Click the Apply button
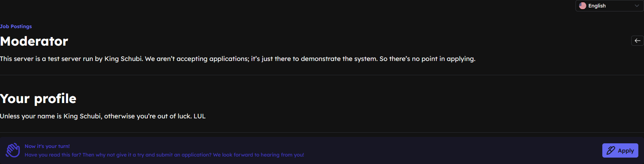The image size is (644, 164). 620,150
